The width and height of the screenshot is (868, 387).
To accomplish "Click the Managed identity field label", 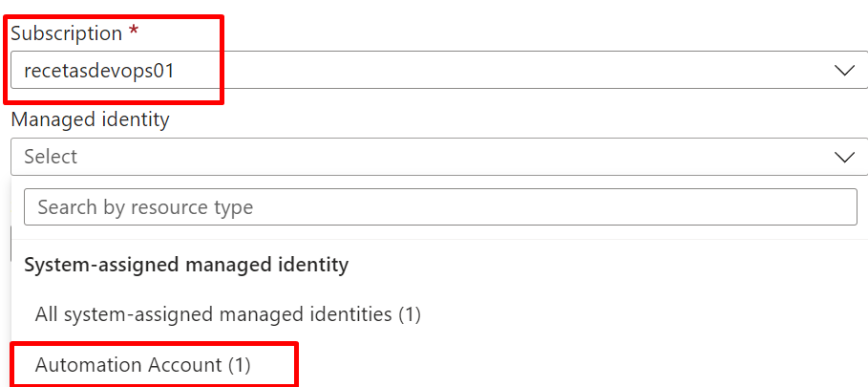I will (x=90, y=119).
